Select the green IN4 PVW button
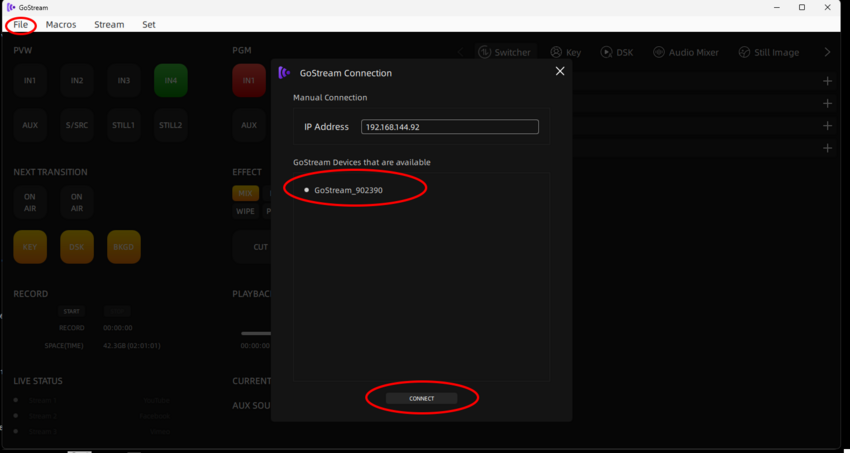 point(171,81)
